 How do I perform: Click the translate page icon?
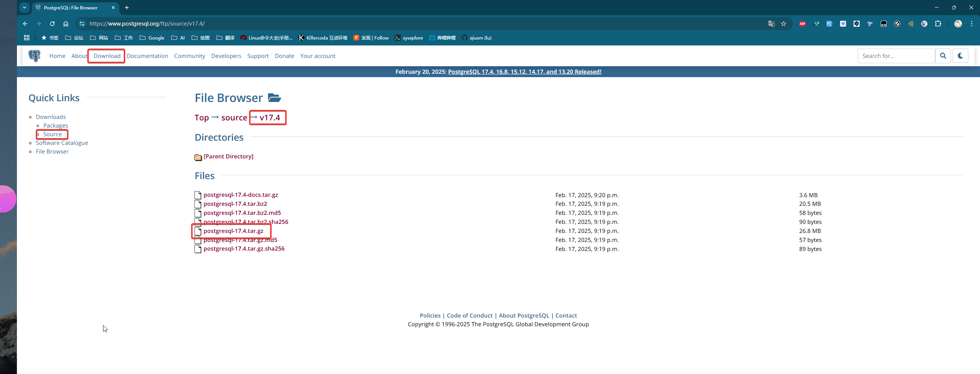point(771,24)
